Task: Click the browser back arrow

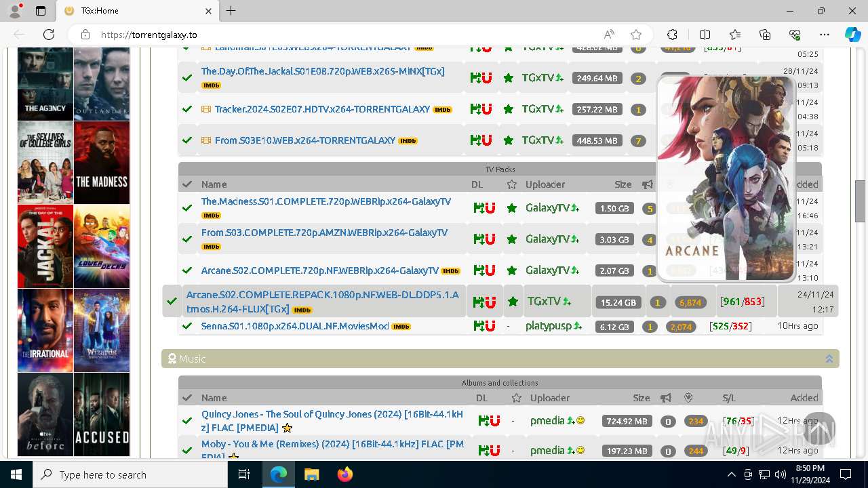Action: click(x=19, y=35)
